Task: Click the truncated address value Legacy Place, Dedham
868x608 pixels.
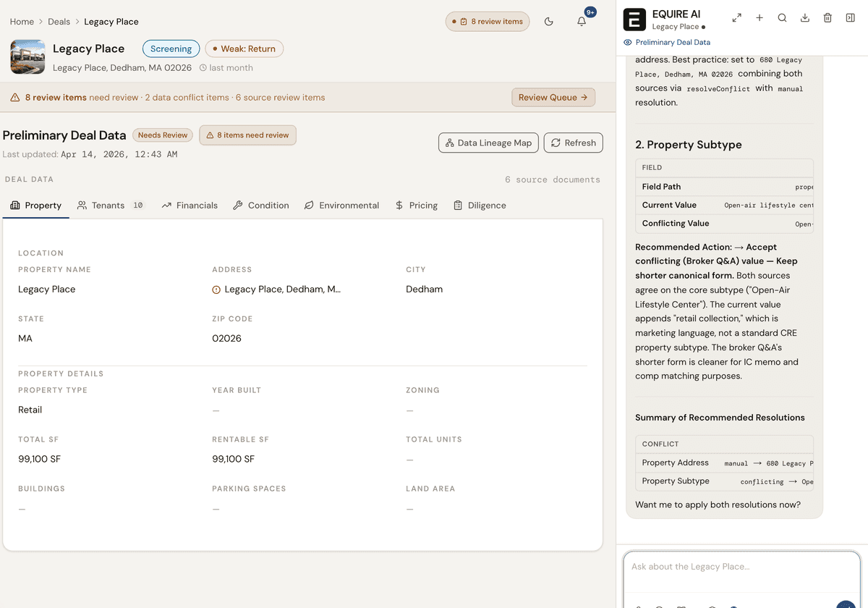Action: pos(283,290)
